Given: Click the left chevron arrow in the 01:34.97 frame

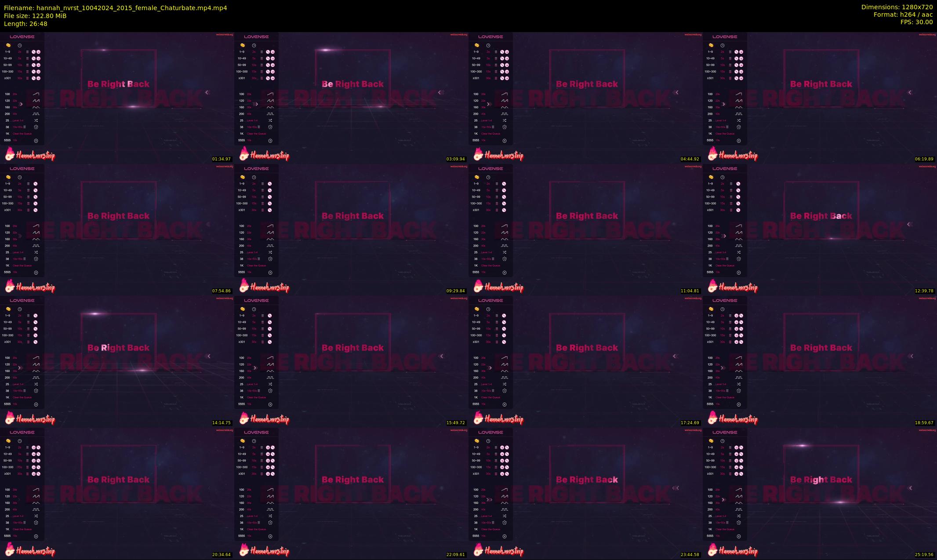Looking at the screenshot, I should (207, 92).
